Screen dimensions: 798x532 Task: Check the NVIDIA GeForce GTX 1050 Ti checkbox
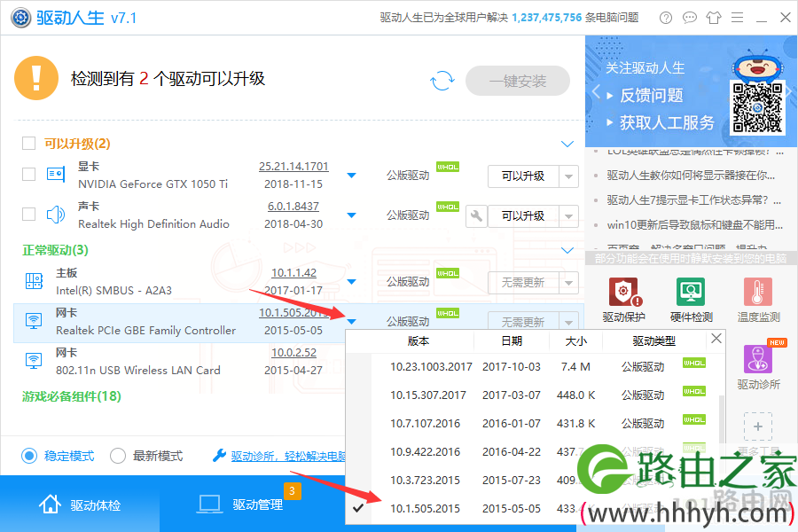[29, 175]
